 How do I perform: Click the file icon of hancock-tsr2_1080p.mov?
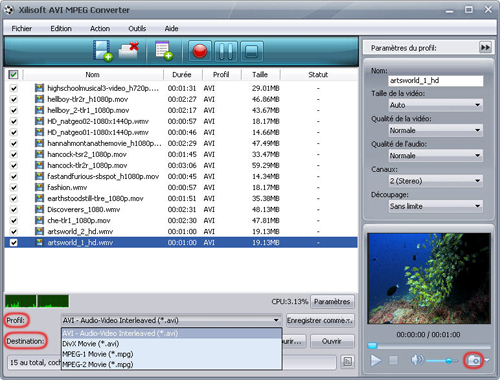pos(39,154)
